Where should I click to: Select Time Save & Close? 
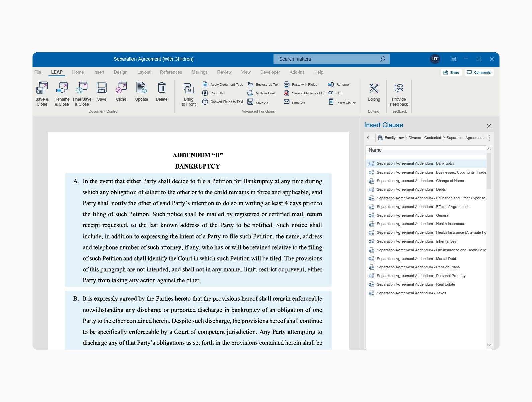point(82,94)
